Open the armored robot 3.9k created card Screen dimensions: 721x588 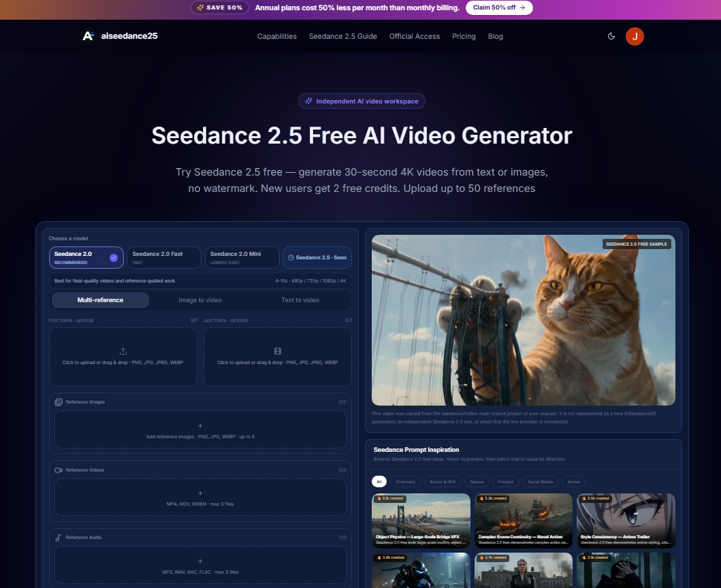click(421, 570)
